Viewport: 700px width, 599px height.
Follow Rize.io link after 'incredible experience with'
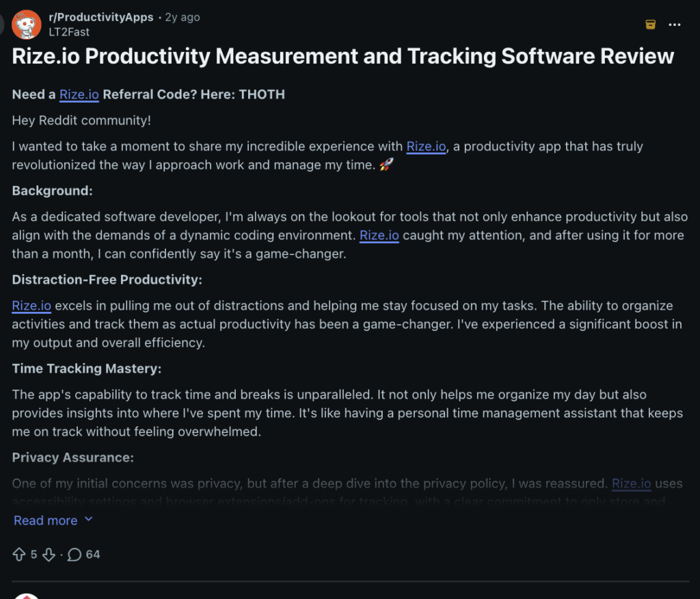point(426,146)
